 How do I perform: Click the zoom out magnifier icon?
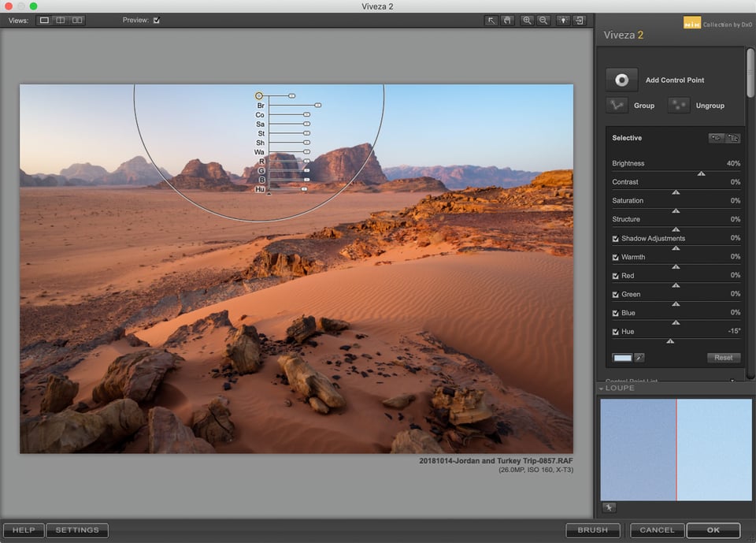(x=543, y=20)
